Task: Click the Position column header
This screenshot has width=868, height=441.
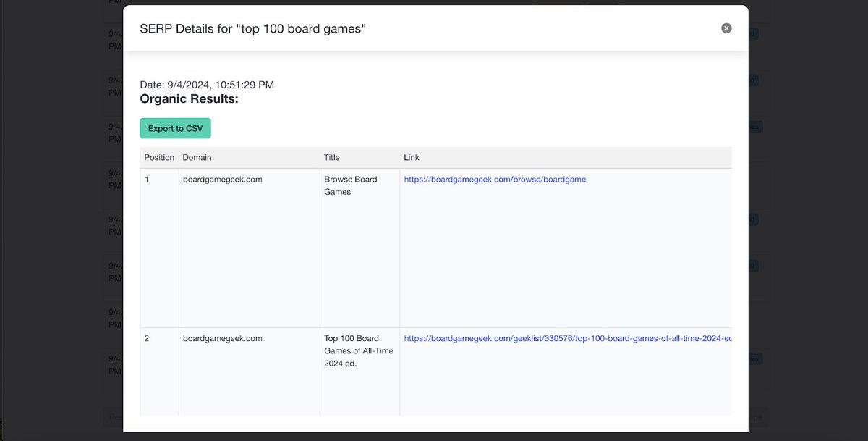Action: click(x=159, y=157)
